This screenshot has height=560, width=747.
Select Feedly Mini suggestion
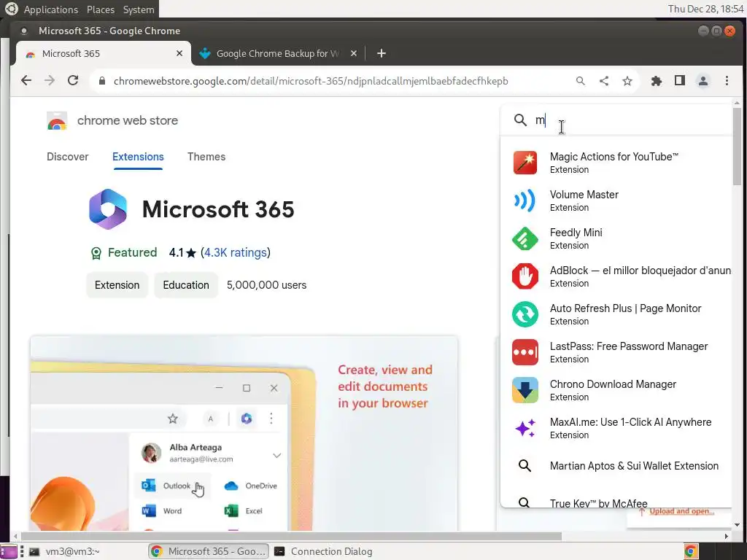[x=616, y=238]
